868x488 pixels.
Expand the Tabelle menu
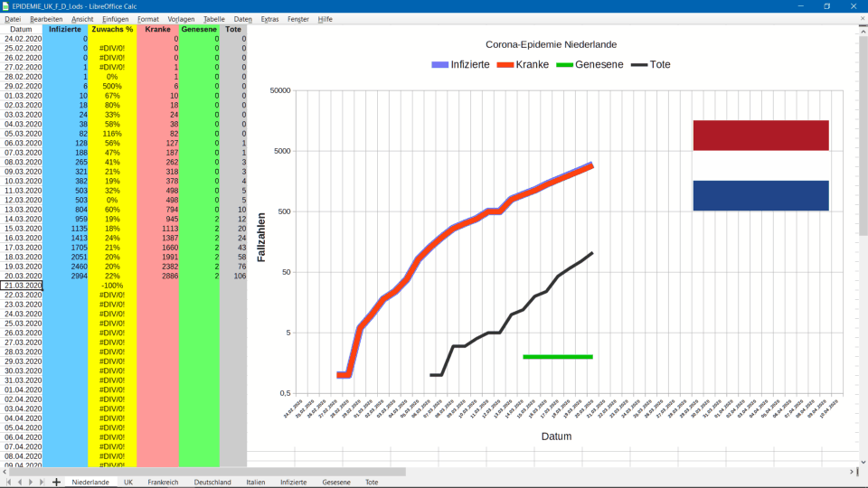[x=213, y=19]
